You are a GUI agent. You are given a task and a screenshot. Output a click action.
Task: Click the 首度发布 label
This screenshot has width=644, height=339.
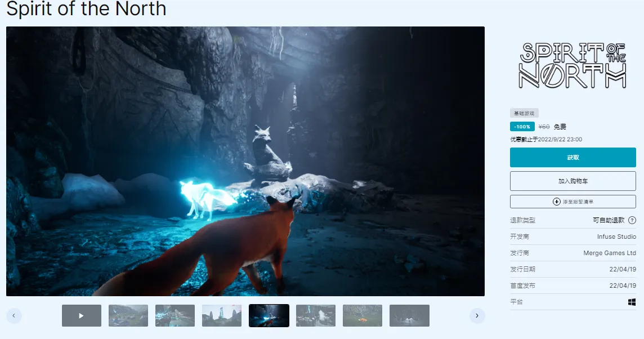[x=522, y=286]
